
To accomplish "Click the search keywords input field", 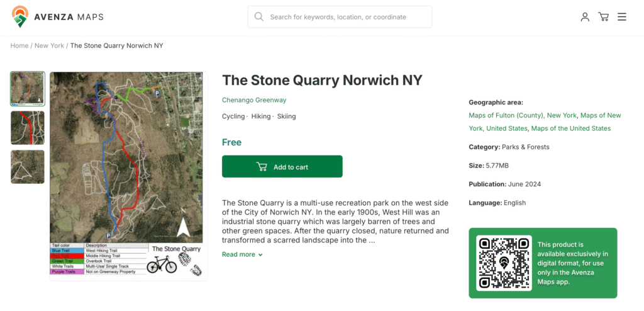I will 340,17.
